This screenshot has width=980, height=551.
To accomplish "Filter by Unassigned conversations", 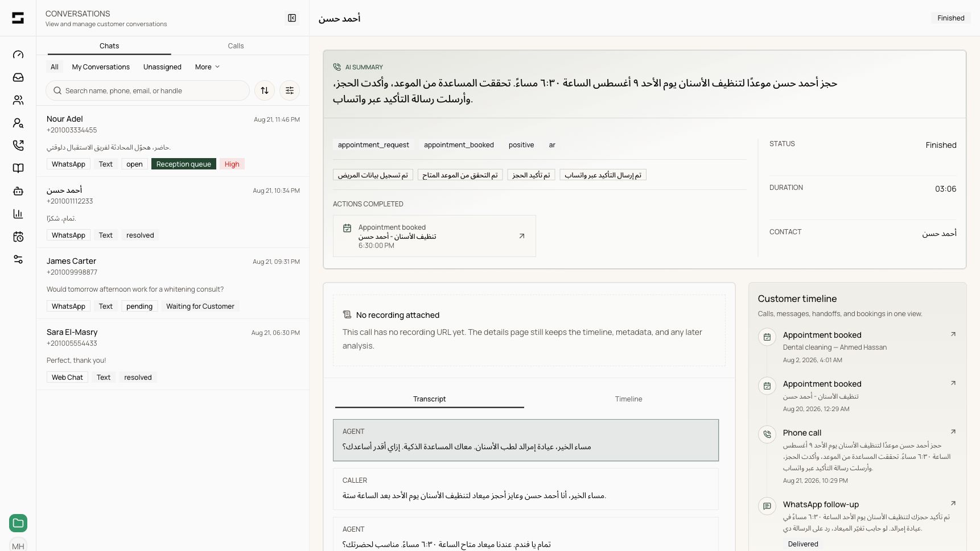I will coord(162,67).
